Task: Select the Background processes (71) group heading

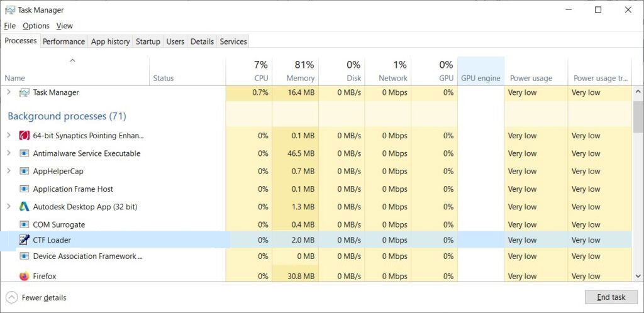Action: (67, 116)
